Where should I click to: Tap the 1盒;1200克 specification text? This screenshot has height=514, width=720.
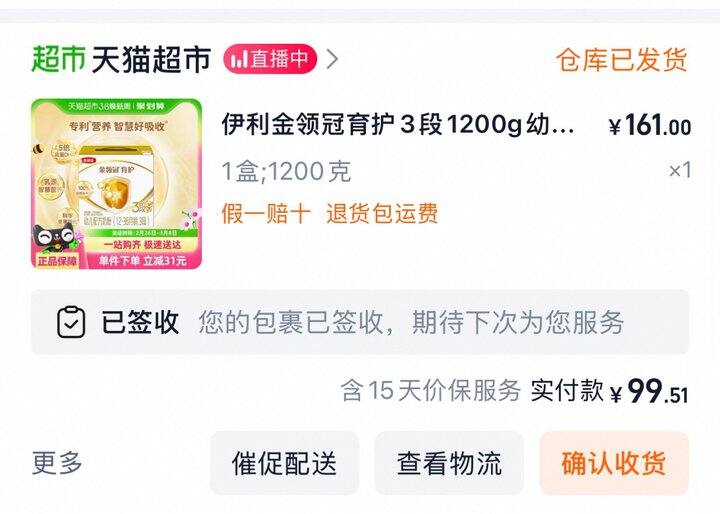[x=287, y=171]
